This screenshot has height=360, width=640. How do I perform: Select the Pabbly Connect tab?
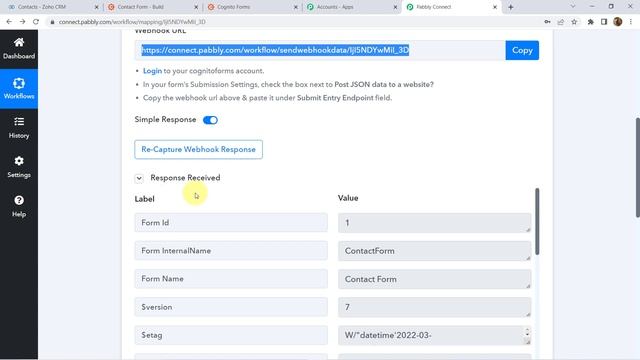pyautogui.click(x=451, y=7)
